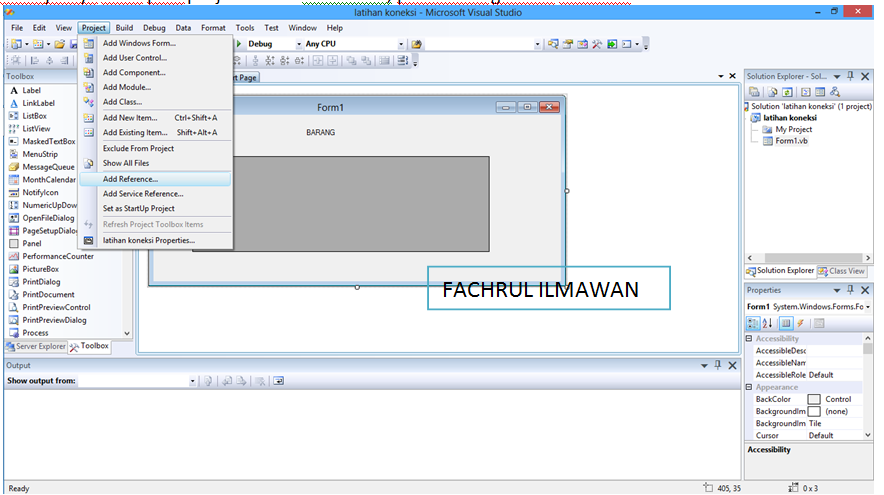Click the Find in Files icon

pyautogui.click(x=417, y=44)
